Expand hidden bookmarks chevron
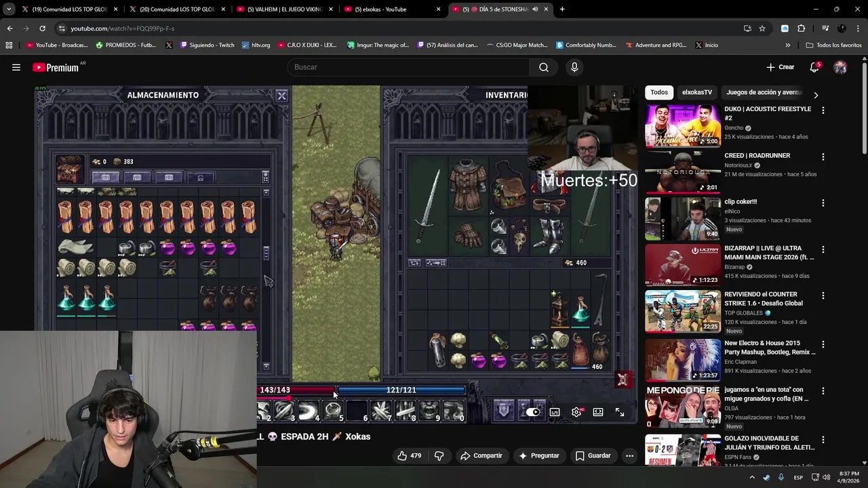 (787, 45)
